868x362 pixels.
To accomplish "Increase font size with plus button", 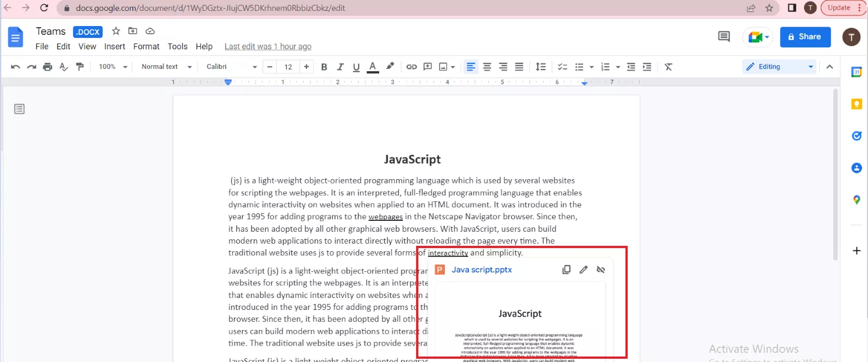I will click(x=307, y=67).
